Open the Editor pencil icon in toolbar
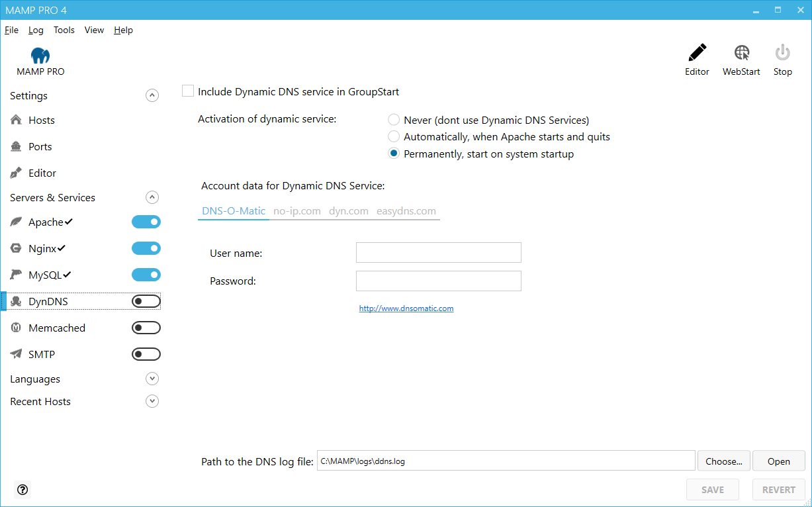The image size is (812, 507). coord(697,53)
